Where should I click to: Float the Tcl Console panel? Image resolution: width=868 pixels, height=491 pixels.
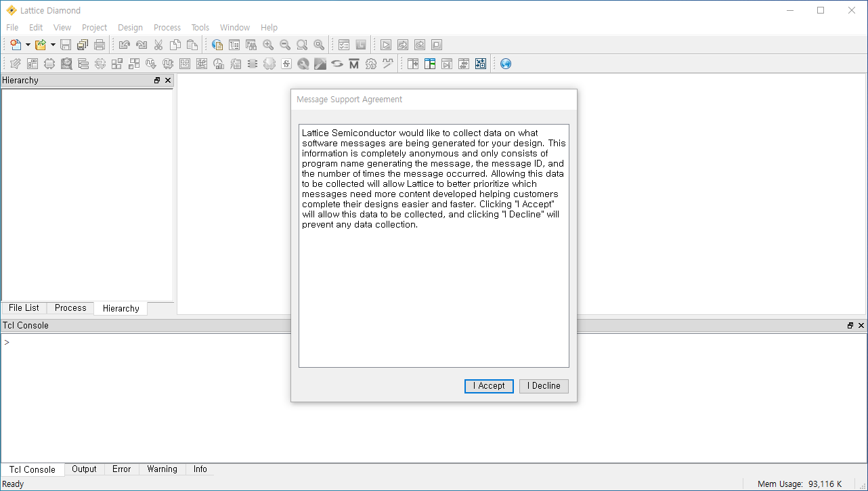[x=850, y=326]
